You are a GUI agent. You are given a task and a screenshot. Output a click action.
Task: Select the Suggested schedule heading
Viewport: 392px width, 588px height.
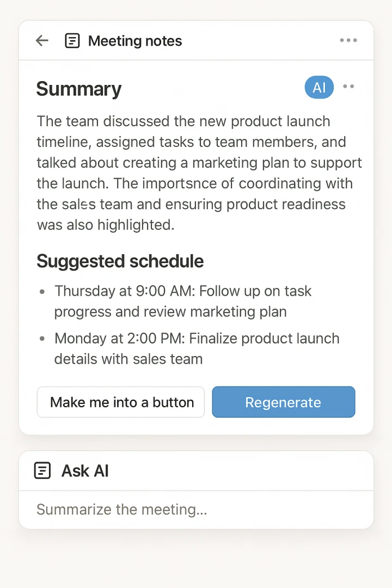[120, 261]
